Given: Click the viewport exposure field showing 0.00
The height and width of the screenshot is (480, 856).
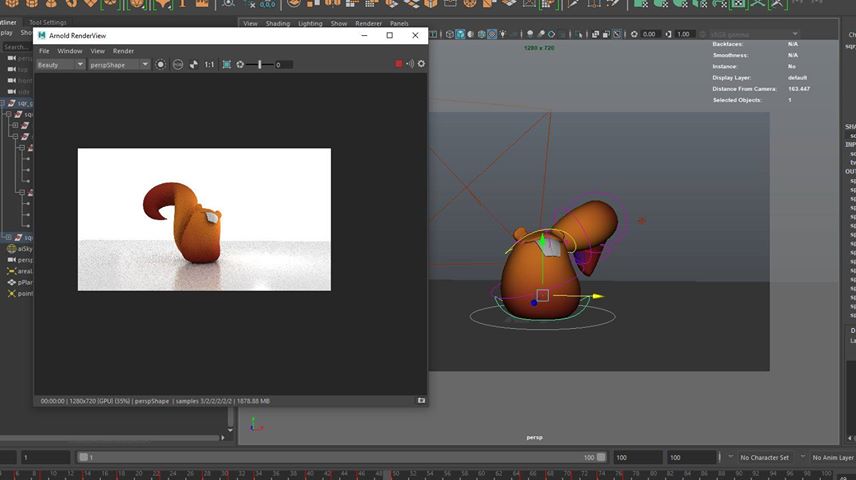Looking at the screenshot, I should tap(650, 34).
